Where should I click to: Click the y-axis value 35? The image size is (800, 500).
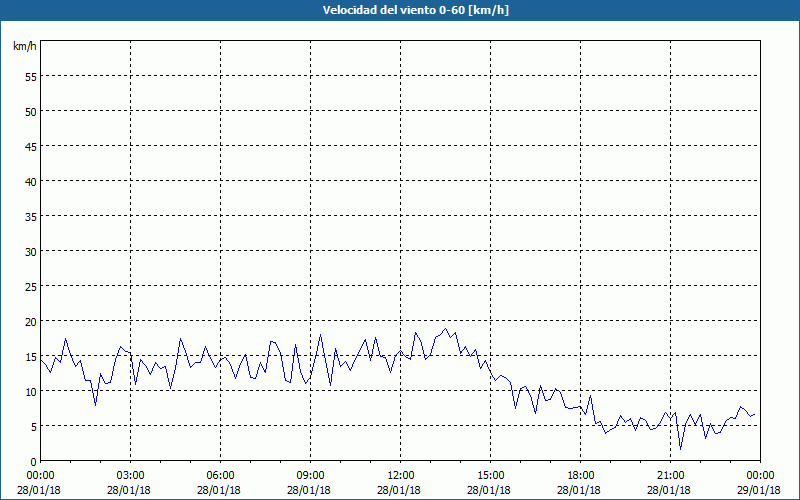pyautogui.click(x=31, y=216)
